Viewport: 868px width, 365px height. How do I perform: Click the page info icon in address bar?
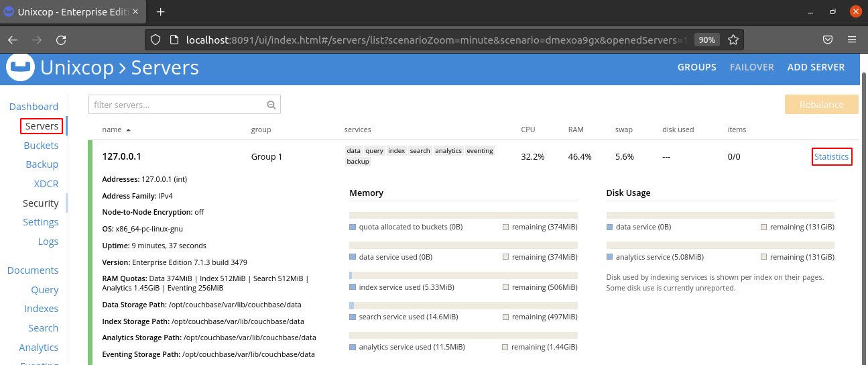coord(173,40)
